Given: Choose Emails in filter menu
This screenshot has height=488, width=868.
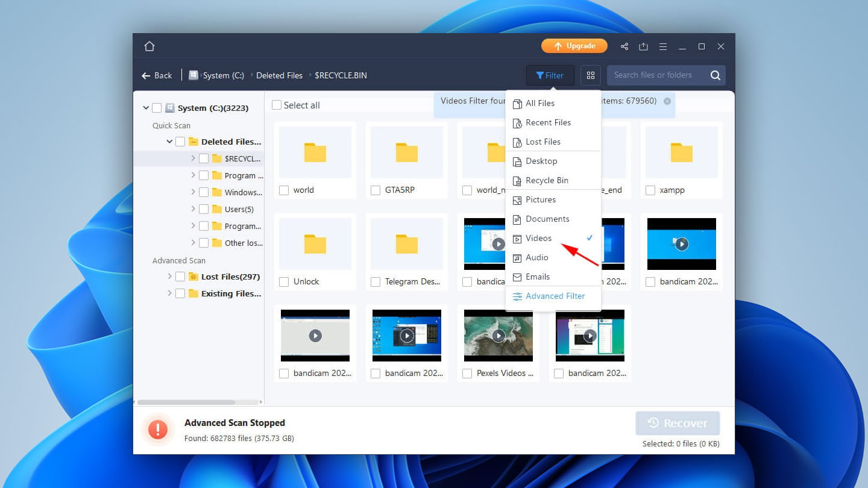Looking at the screenshot, I should pos(553,277).
